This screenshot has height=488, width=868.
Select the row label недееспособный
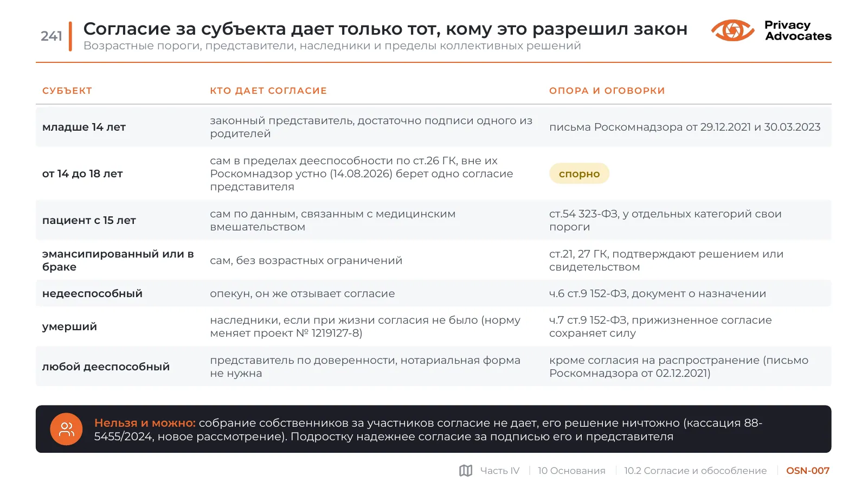point(92,293)
